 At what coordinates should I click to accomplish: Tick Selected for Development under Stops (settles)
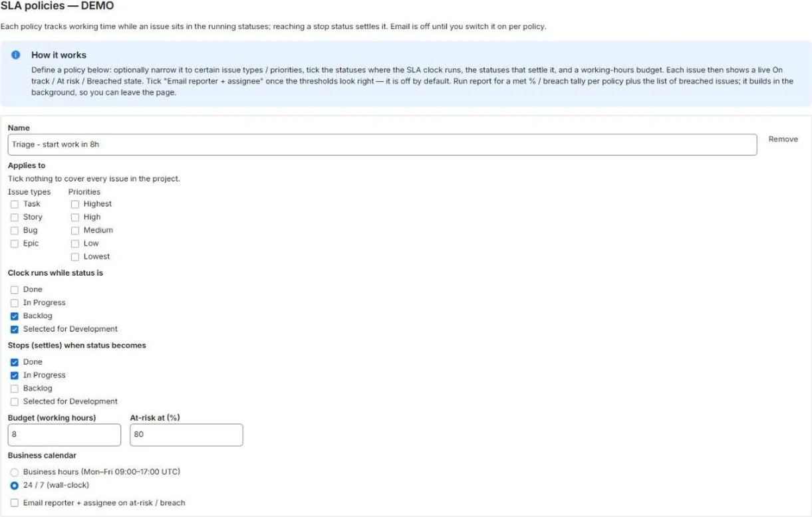pyautogui.click(x=15, y=401)
